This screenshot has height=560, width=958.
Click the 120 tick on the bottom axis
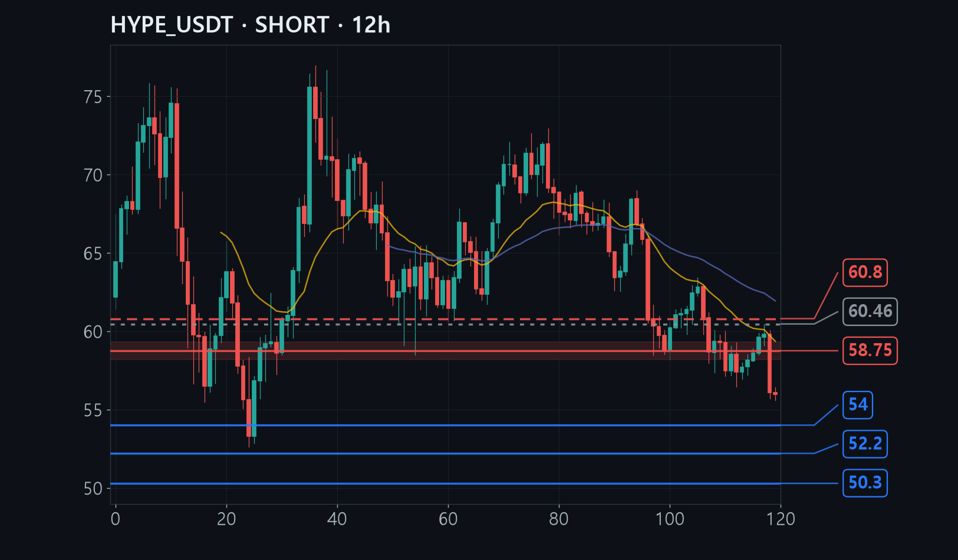tap(781, 519)
